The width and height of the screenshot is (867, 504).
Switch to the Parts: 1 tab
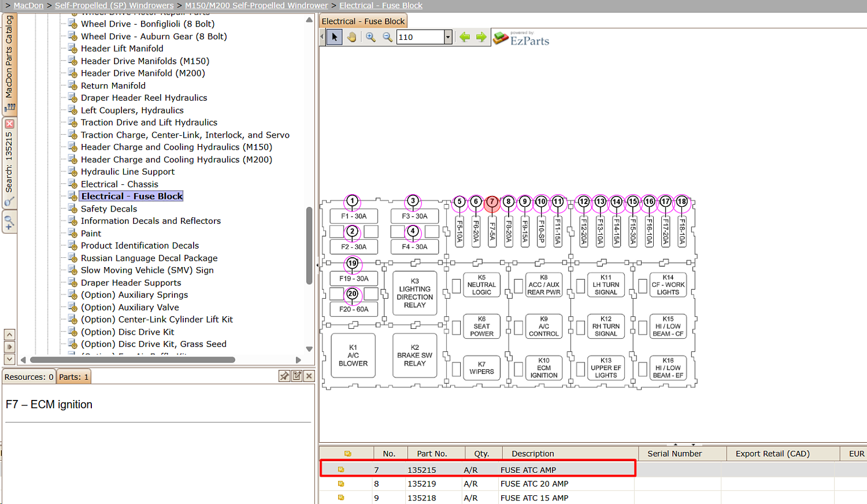coord(73,377)
